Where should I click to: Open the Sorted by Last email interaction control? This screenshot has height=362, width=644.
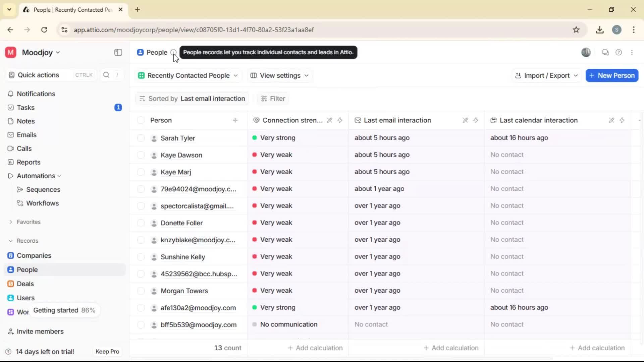click(192, 98)
